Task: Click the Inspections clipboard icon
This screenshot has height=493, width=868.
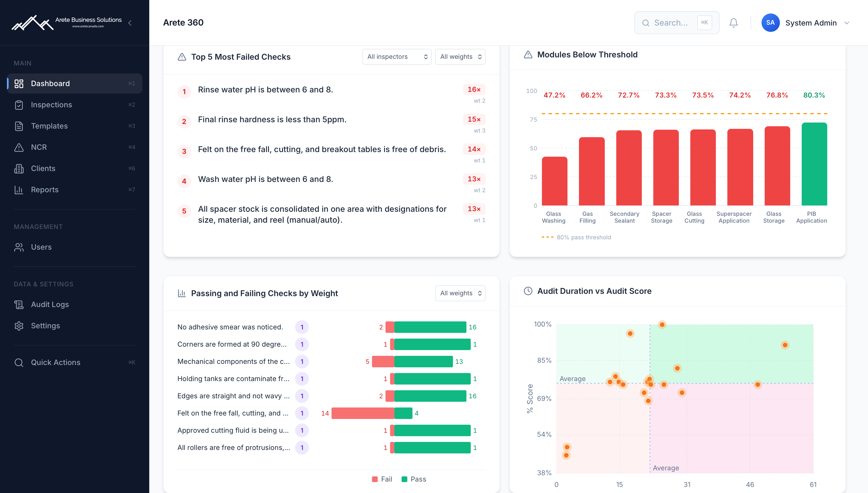Action: [19, 105]
